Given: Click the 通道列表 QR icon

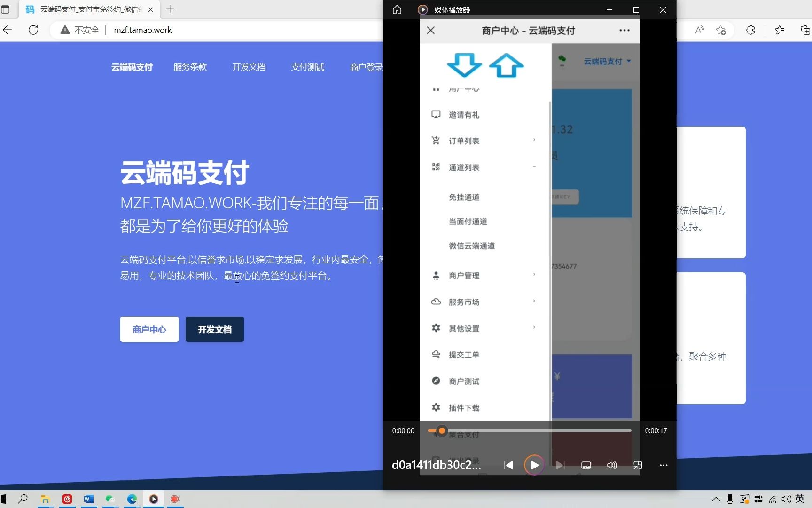Looking at the screenshot, I should click(436, 167).
